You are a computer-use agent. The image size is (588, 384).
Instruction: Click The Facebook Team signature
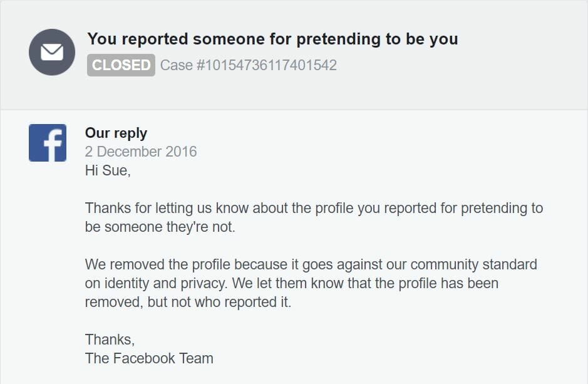click(x=149, y=358)
